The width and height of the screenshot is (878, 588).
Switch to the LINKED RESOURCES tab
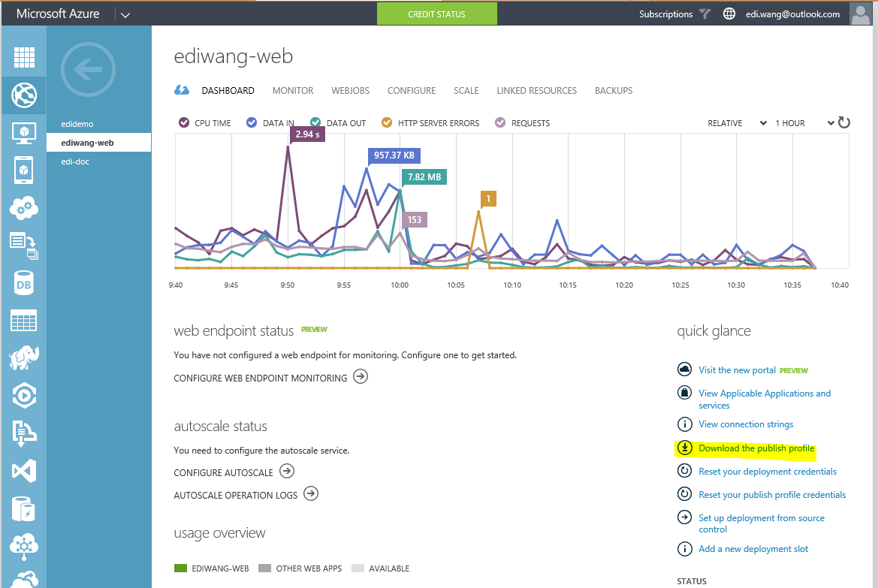[x=536, y=91]
